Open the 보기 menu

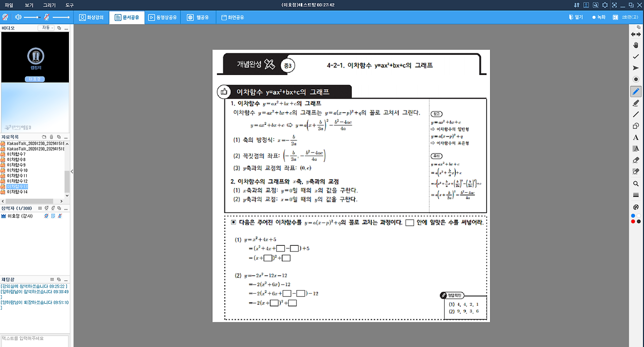tap(29, 5)
